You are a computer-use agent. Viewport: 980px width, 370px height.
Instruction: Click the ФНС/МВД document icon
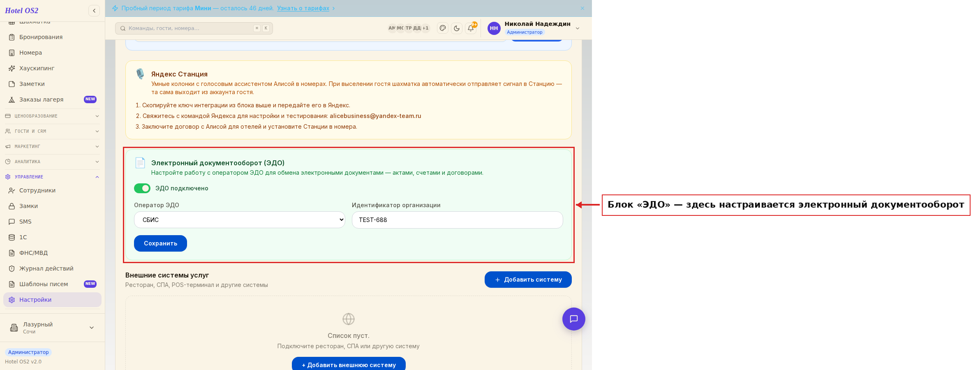tap(12, 253)
